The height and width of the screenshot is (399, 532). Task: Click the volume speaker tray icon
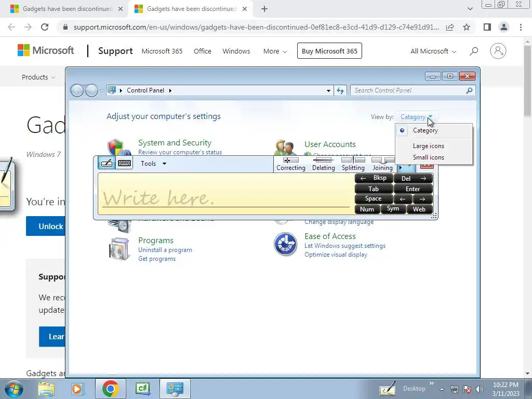pos(479,389)
